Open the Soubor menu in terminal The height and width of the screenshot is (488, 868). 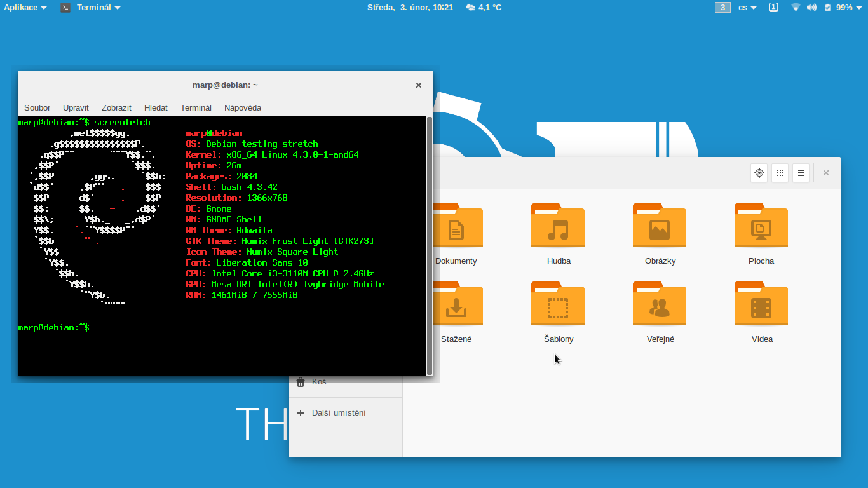37,108
